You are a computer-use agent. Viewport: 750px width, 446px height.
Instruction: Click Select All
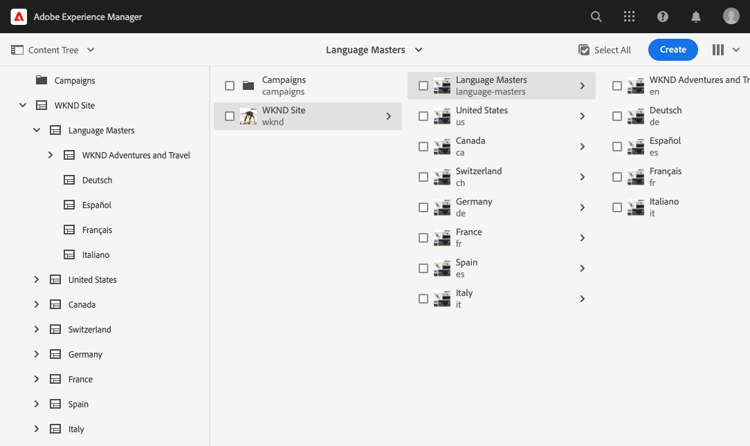(x=604, y=50)
